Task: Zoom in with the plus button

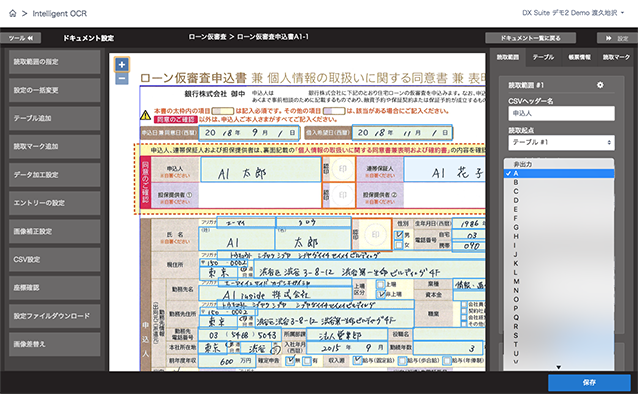Action: (122, 64)
